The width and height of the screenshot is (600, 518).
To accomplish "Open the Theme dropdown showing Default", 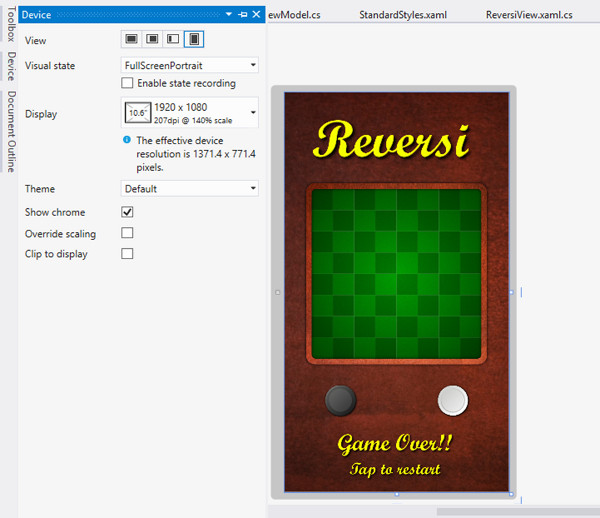I will (x=190, y=189).
